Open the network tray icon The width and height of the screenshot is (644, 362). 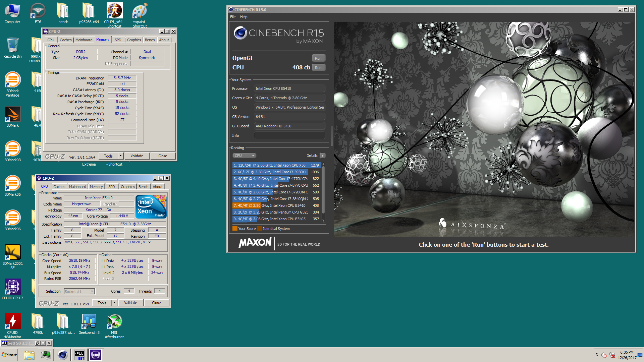(612, 355)
